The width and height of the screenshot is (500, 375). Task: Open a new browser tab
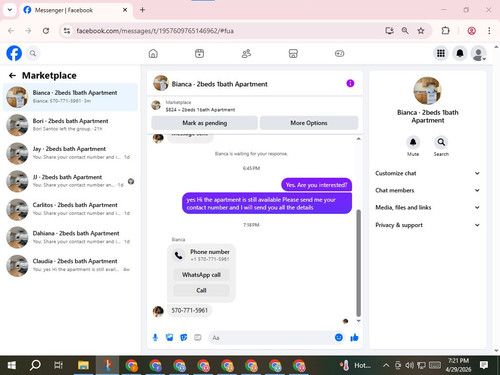[x=142, y=10]
